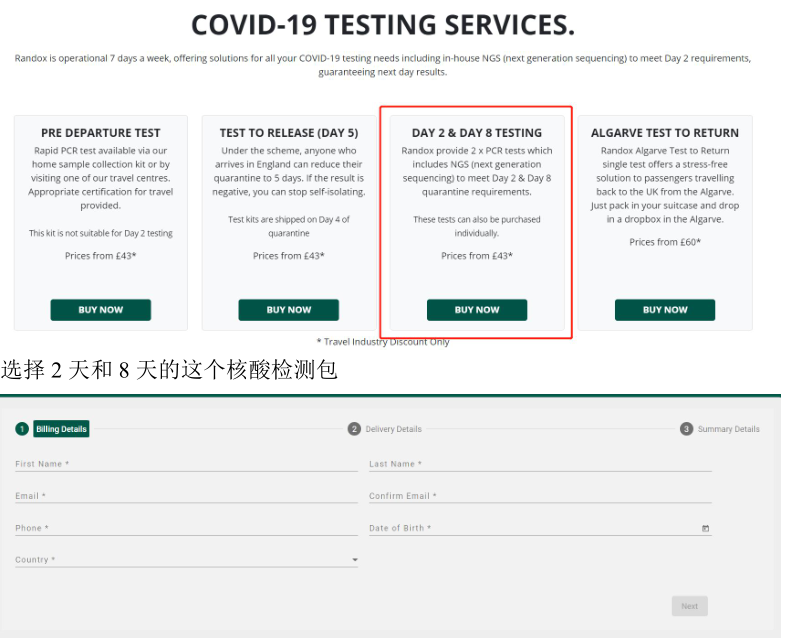Click the calendar icon in Date of Birth
Screen dimensions: 785x640
[705, 528]
